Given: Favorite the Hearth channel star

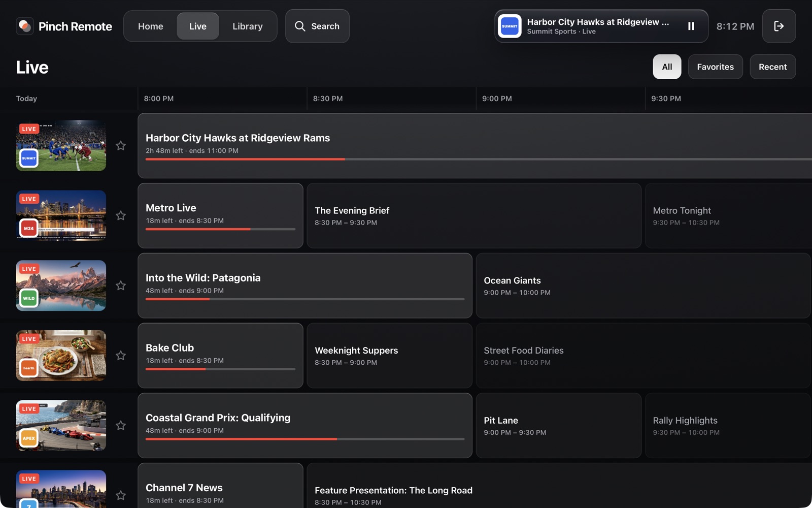Looking at the screenshot, I should [121, 356].
